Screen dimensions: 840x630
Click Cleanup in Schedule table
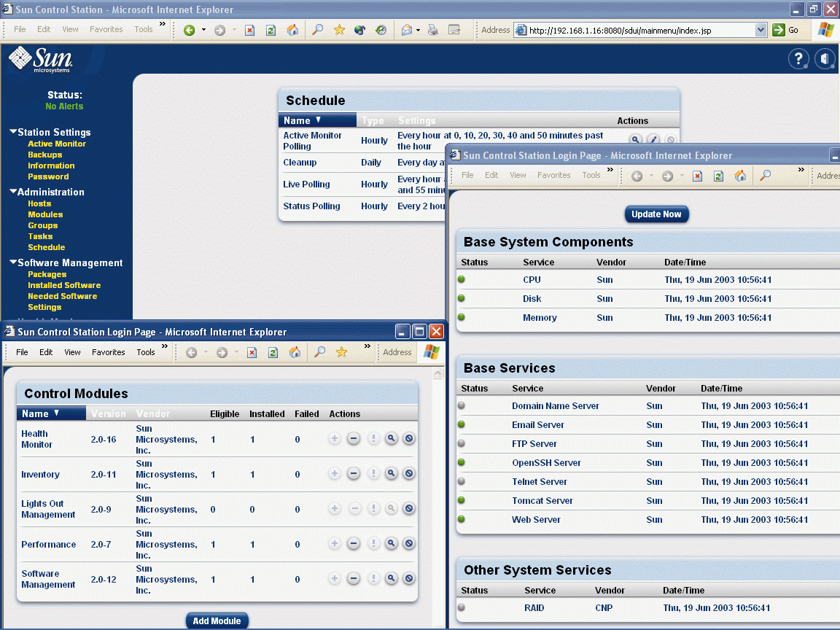pos(300,163)
